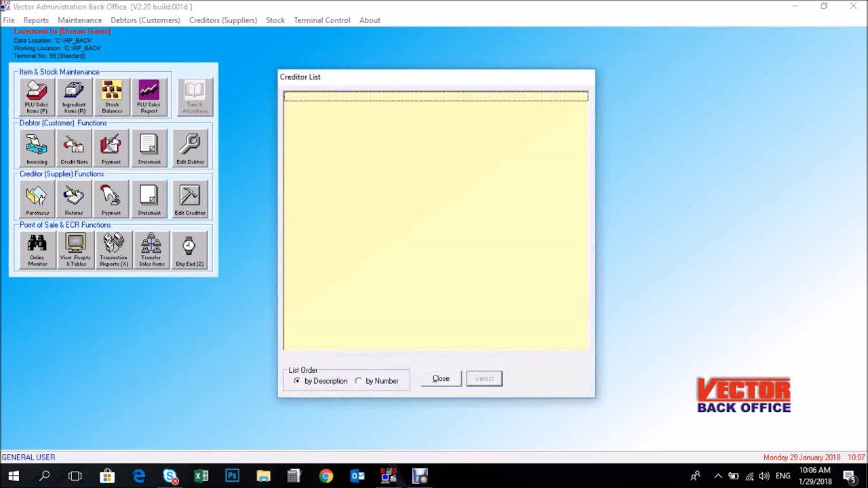Screen dimensions: 868x488
Task: Open the Action Center notifications
Action: tap(849, 476)
